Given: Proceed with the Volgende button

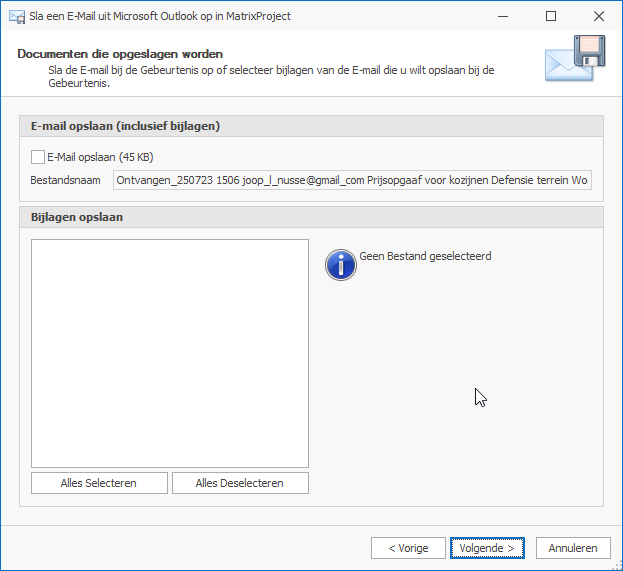Looking at the screenshot, I should [x=487, y=548].
